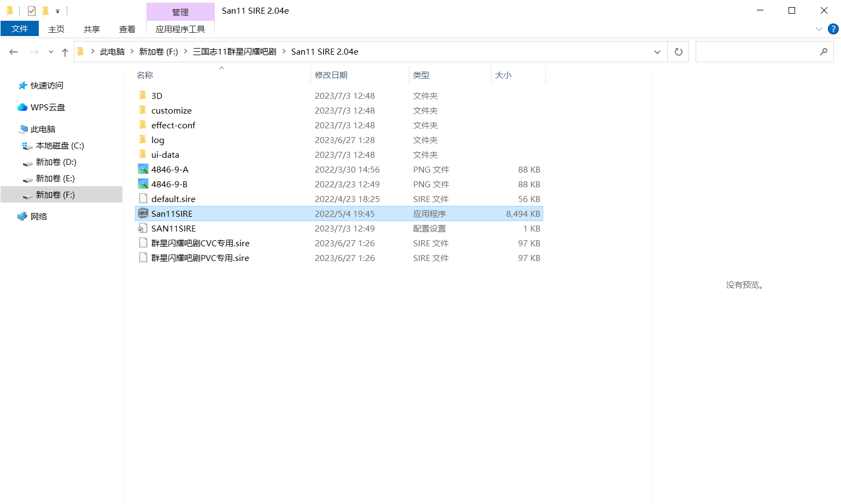Click the date 2022/4/23 18:25
The width and height of the screenshot is (841, 504).
coord(347,199)
